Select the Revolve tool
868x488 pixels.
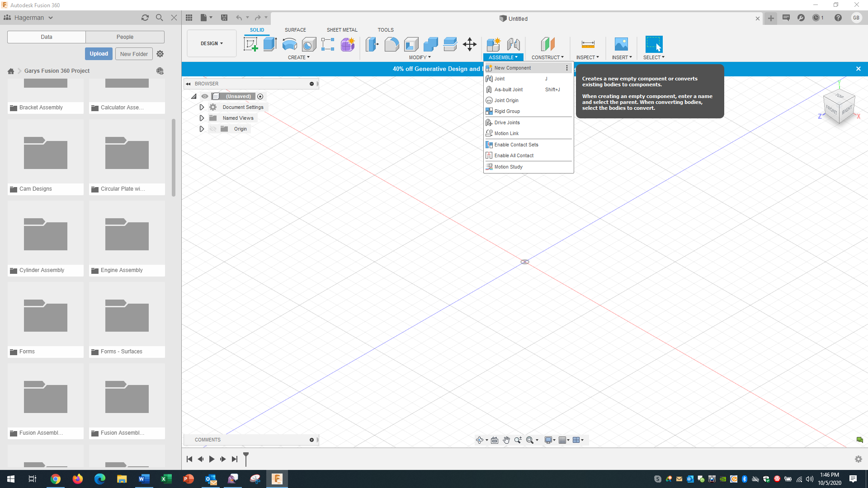(x=289, y=44)
